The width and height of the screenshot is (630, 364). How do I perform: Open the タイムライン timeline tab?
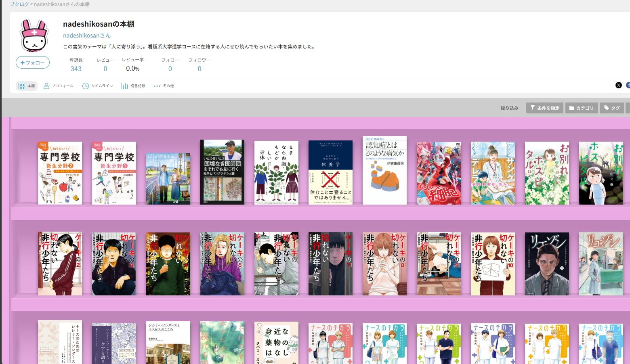(x=97, y=86)
